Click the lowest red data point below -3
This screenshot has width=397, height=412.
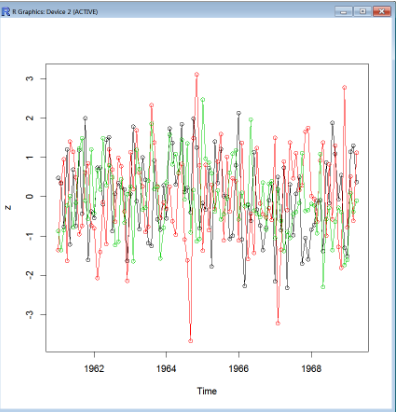click(191, 341)
